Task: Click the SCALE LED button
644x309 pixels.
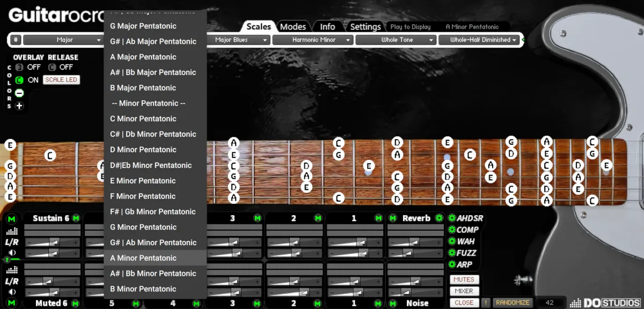Action: (61, 80)
